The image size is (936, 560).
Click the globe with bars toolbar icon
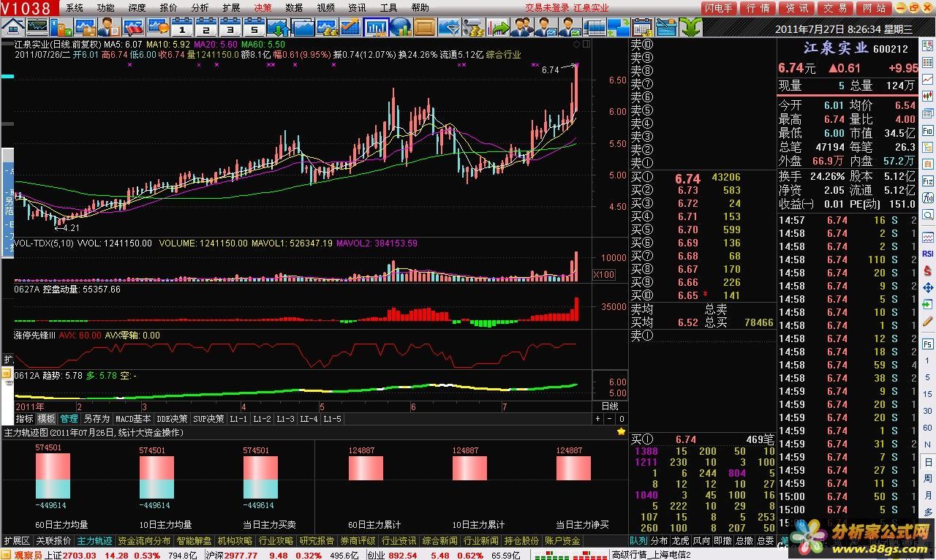point(400,27)
